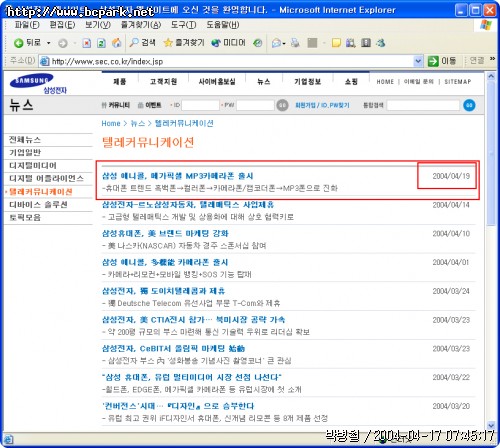The image size is (500, 448).
Task: Click the Print icon
Action: click(x=295, y=43)
